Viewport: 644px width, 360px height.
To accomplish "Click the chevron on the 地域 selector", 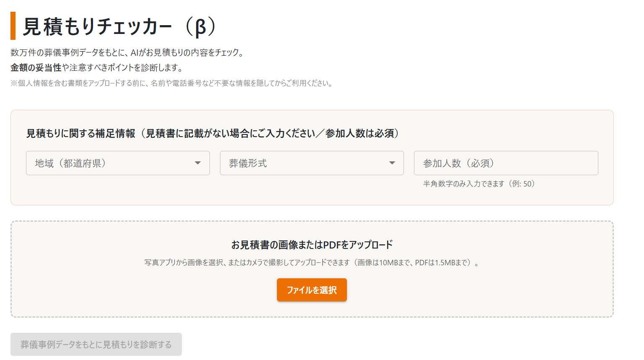I will (x=197, y=163).
